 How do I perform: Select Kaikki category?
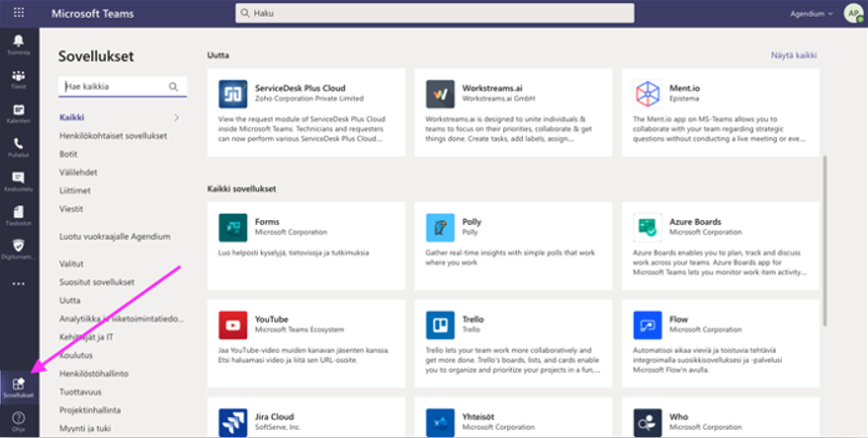pos(72,117)
